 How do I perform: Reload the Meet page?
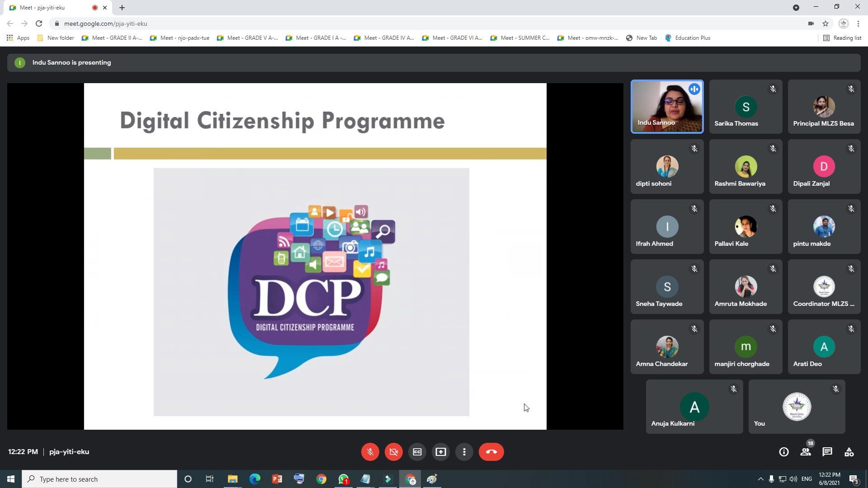point(39,23)
